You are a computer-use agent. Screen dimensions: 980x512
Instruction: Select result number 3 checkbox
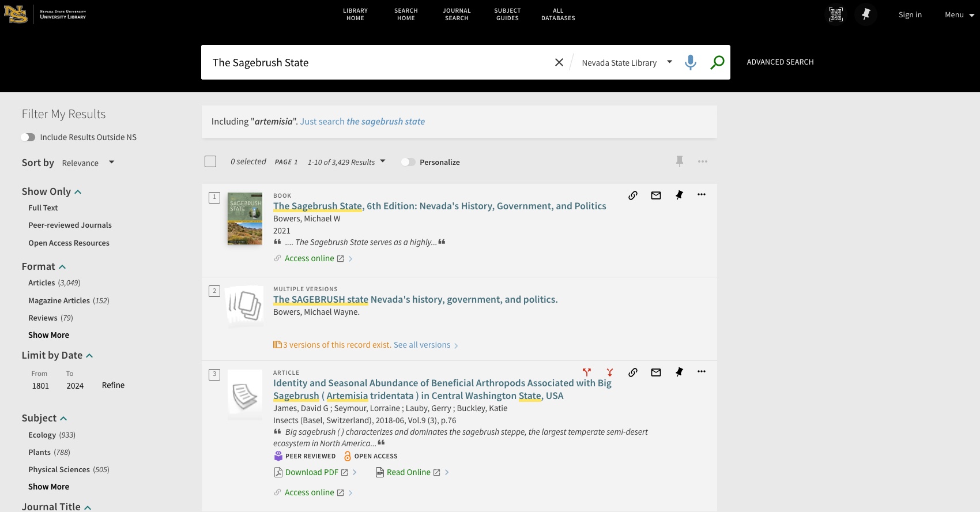(x=214, y=375)
